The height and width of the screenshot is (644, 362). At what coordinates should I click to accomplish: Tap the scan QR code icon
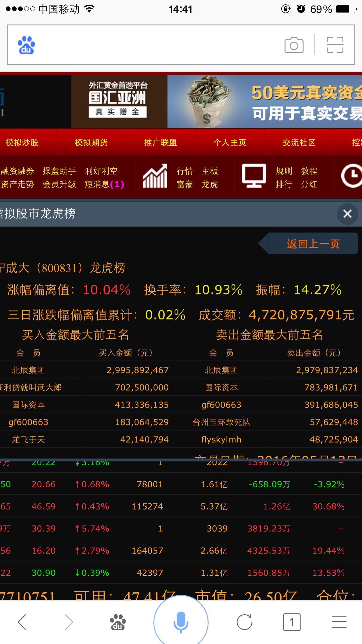(x=335, y=45)
